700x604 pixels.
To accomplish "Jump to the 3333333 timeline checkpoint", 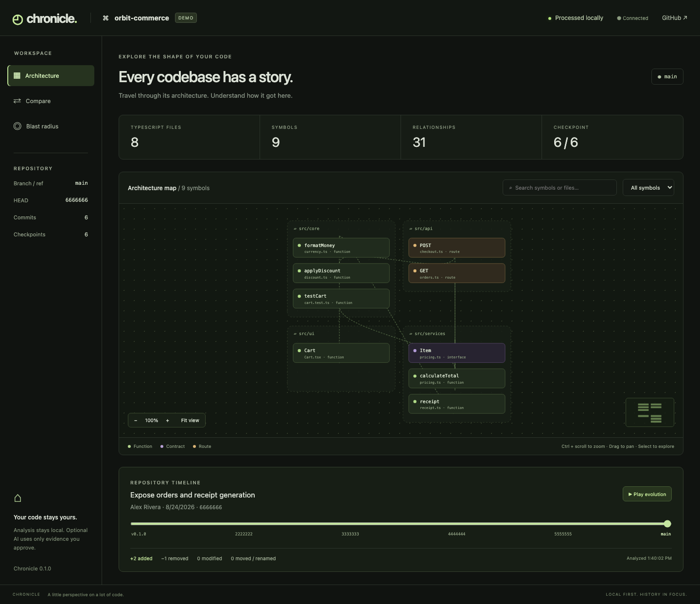I will coord(350,534).
